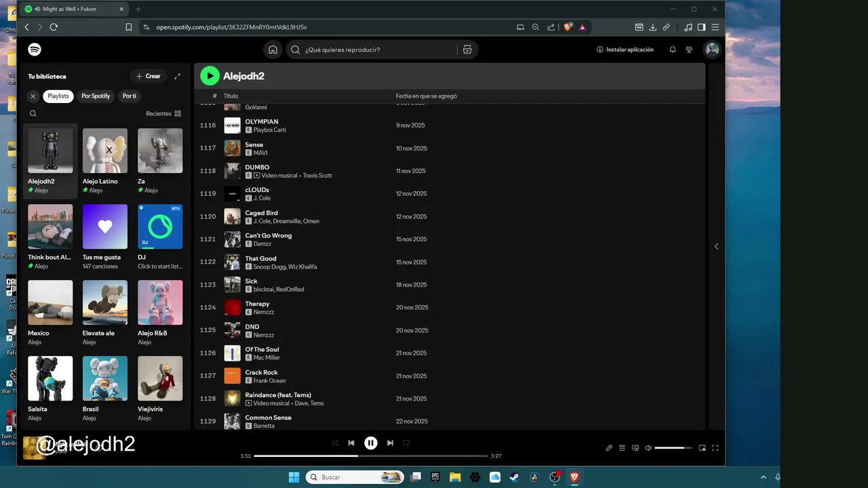Seek on the song progress bar

(370, 456)
